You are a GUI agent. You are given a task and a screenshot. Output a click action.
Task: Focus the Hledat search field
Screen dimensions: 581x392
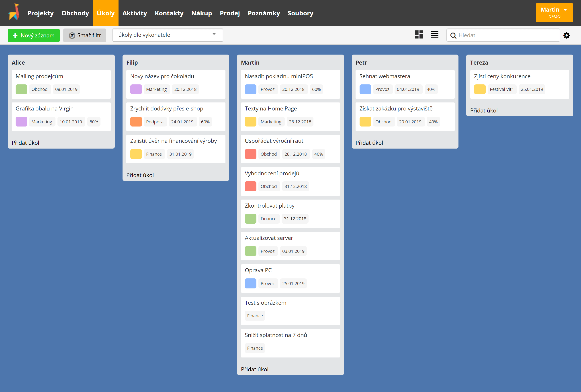[x=503, y=35]
